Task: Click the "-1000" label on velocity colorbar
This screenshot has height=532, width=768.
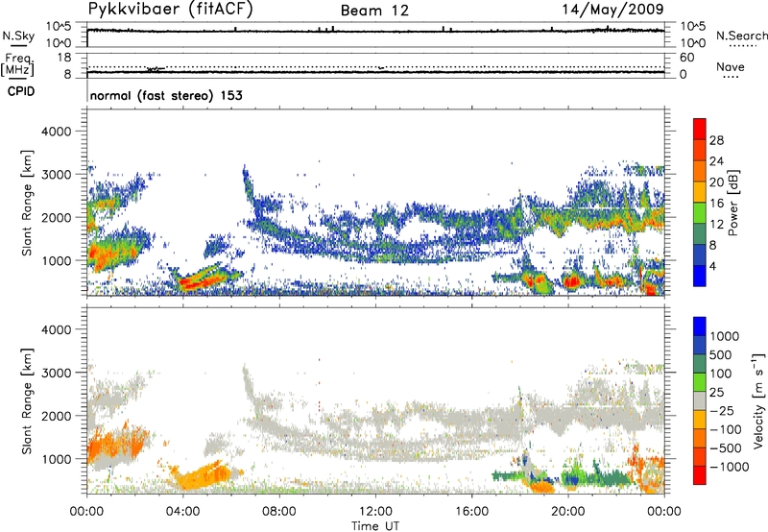Action: [x=729, y=467]
